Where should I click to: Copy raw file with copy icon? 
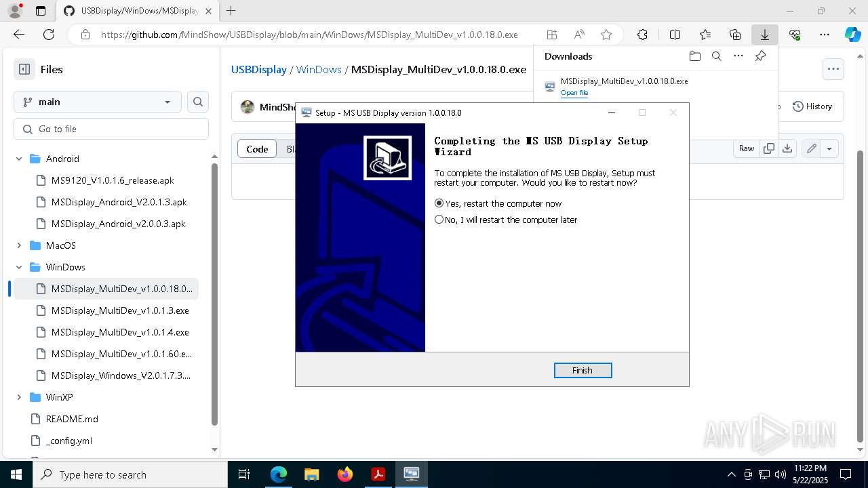pyautogui.click(x=768, y=148)
